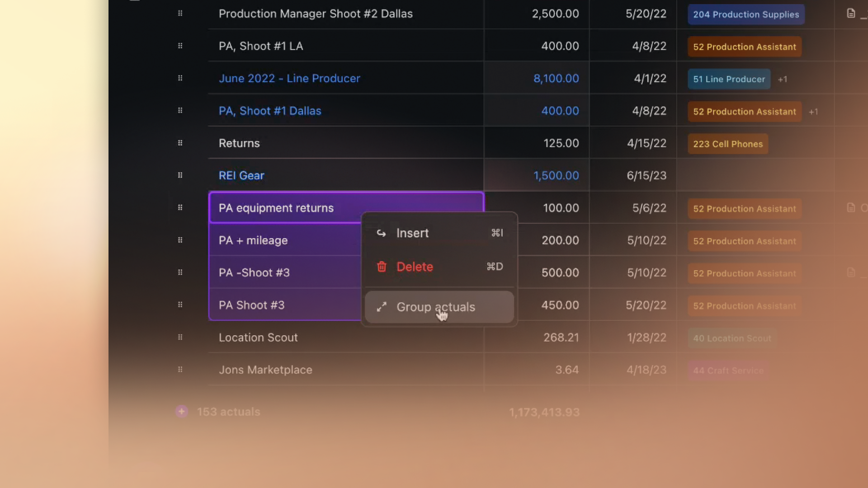Click the 52 Production Assistant tag on PA + mileage
This screenshot has height=488, width=868.
pyautogui.click(x=744, y=241)
